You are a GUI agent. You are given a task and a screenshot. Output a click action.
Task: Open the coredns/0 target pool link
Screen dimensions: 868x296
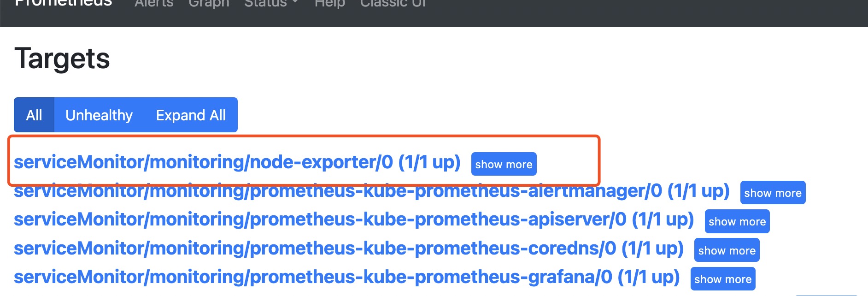(348, 249)
